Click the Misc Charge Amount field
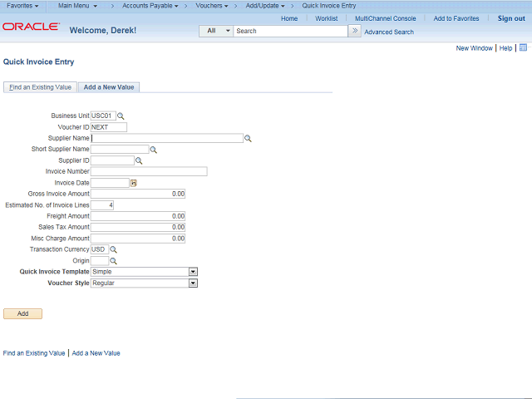This screenshot has width=532, height=399. point(138,239)
